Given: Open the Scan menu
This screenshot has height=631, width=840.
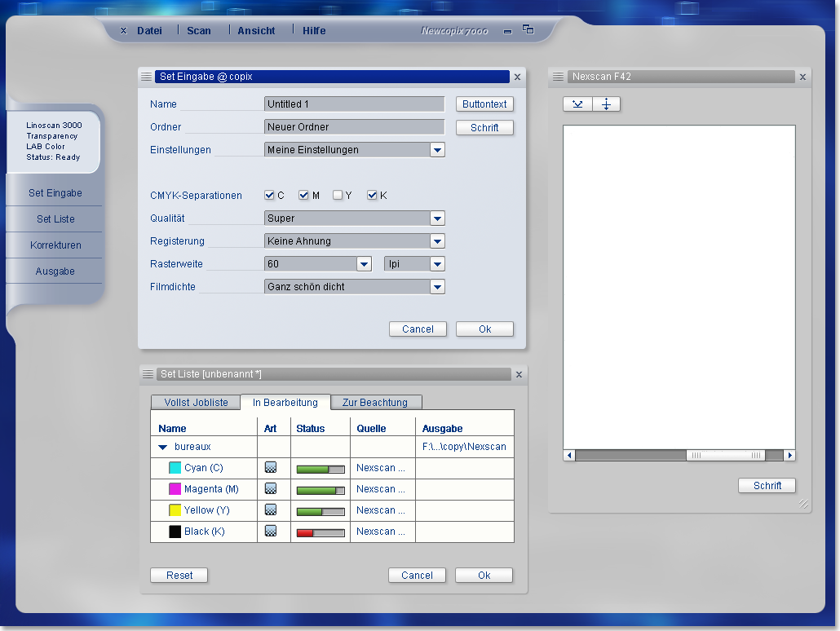Looking at the screenshot, I should [x=198, y=31].
